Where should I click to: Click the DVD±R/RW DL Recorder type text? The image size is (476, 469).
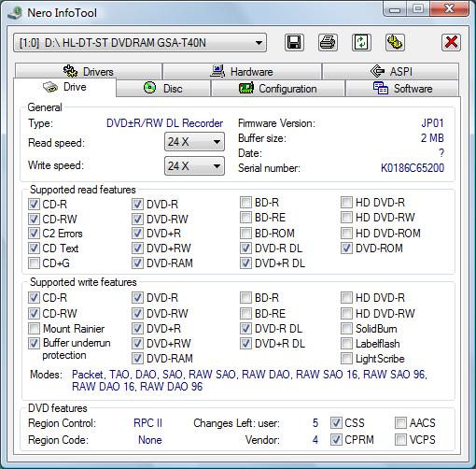[164, 123]
